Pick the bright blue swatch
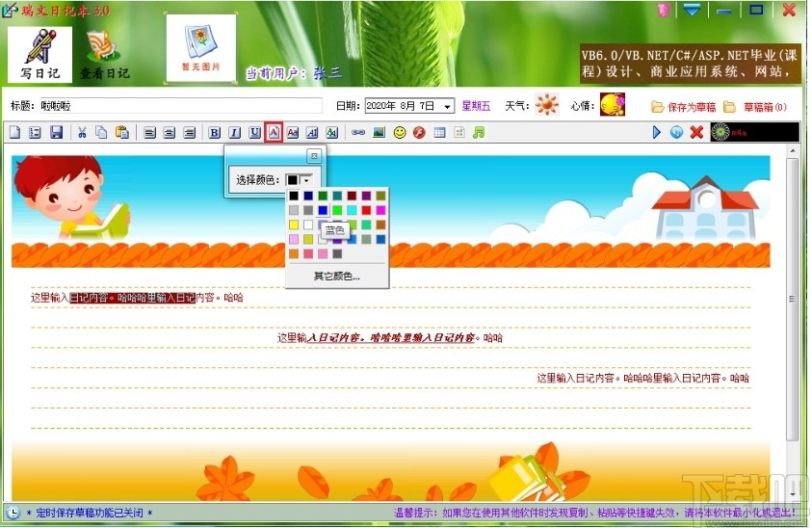812x528 pixels. [x=323, y=210]
